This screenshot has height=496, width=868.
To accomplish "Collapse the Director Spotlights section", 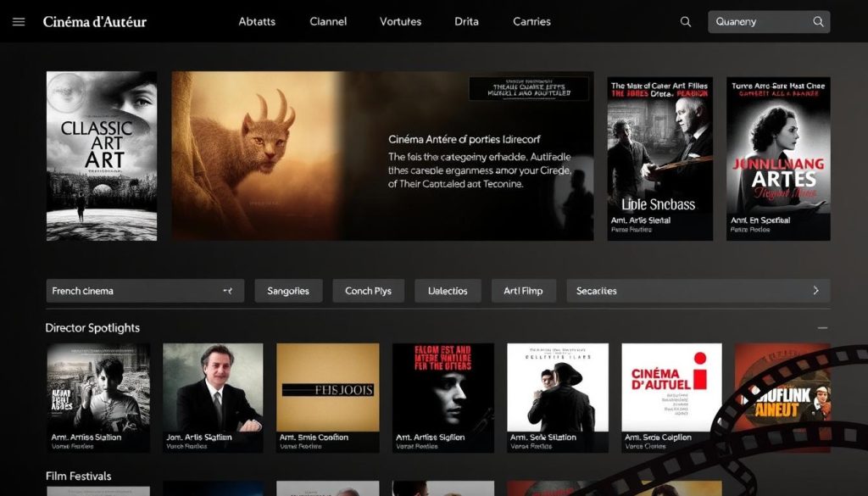I will point(821,326).
